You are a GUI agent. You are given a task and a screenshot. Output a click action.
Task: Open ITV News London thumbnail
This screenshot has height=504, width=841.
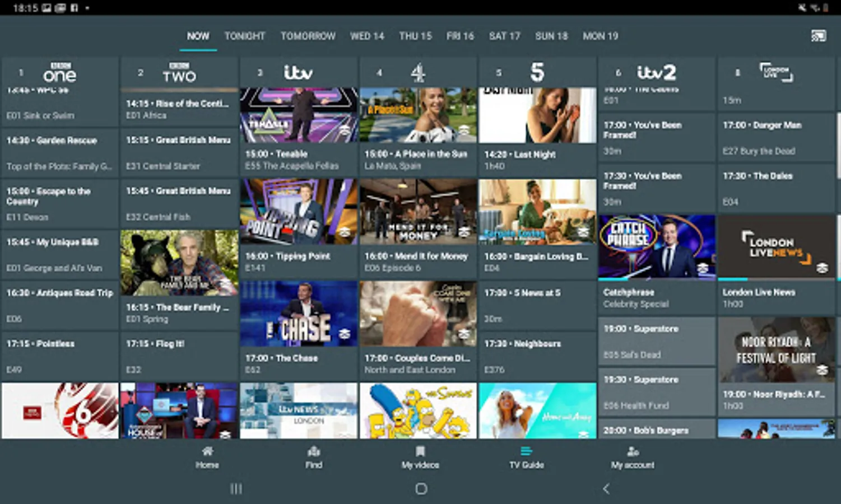(298, 410)
